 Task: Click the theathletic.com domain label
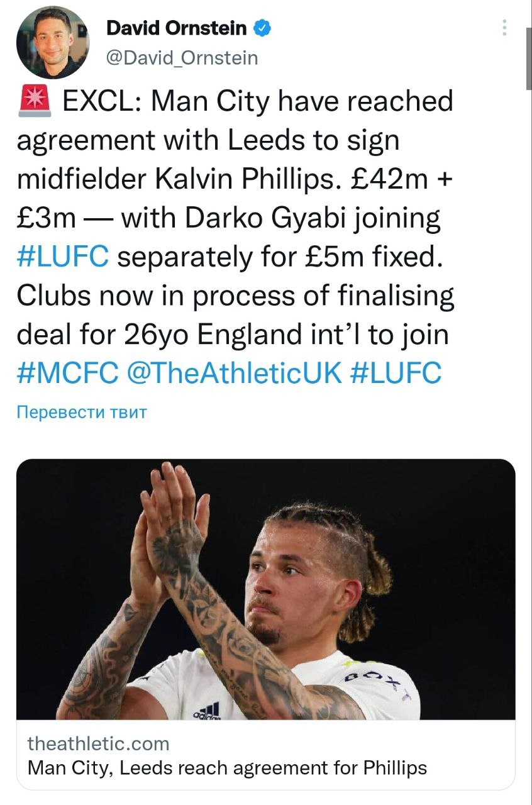point(99,743)
